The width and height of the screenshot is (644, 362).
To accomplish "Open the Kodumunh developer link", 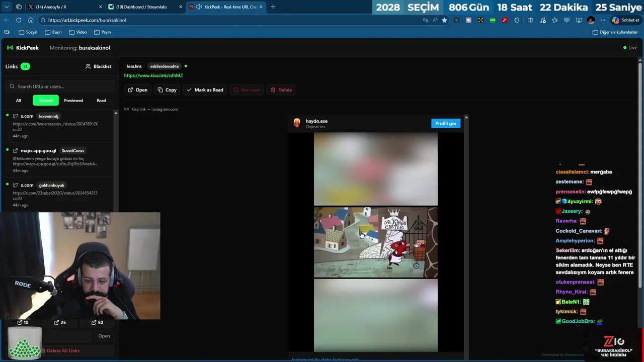I will pos(574,355).
